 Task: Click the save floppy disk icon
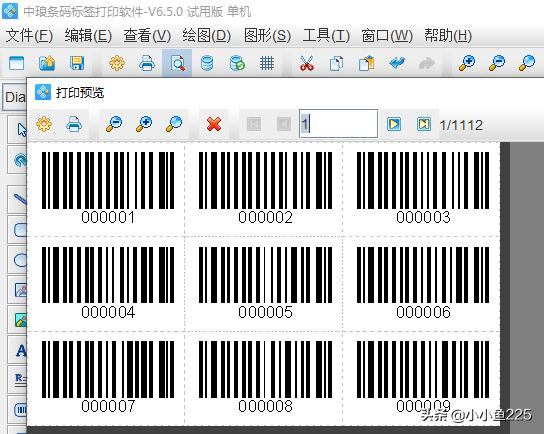pos(77,63)
